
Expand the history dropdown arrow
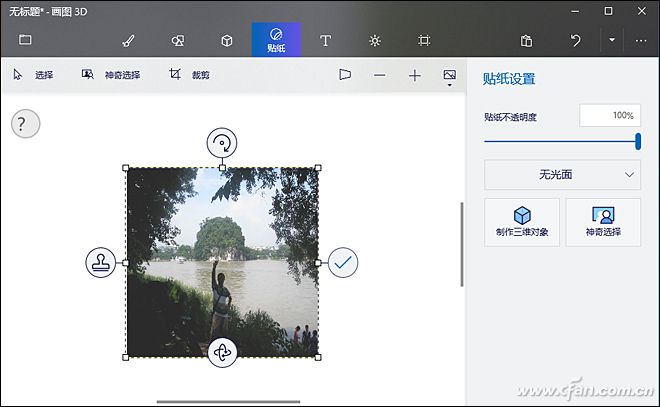point(612,40)
